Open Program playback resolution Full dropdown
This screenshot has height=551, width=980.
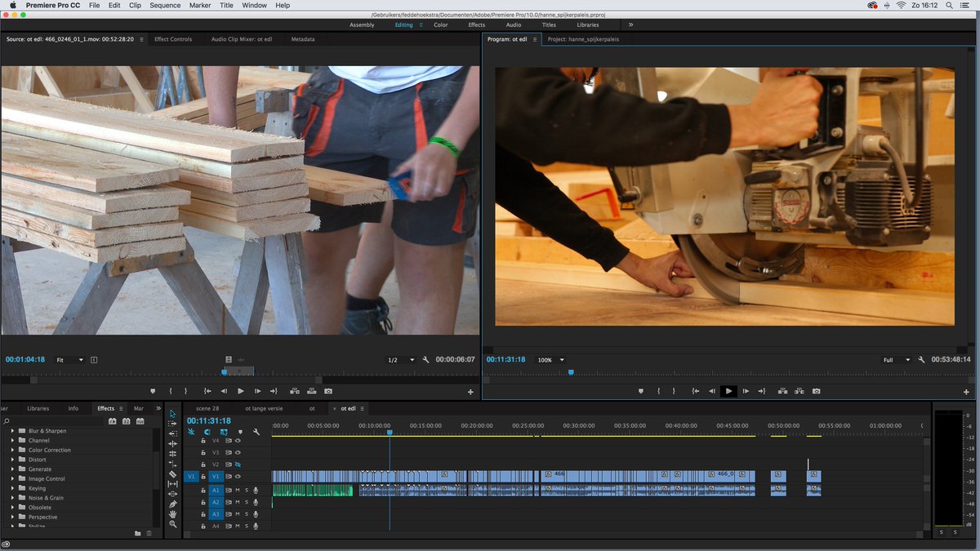897,360
